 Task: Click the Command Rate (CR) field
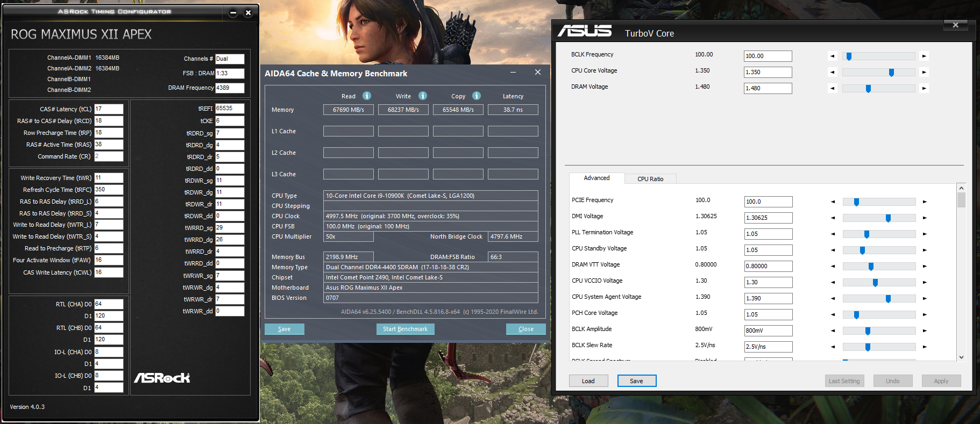coord(109,156)
